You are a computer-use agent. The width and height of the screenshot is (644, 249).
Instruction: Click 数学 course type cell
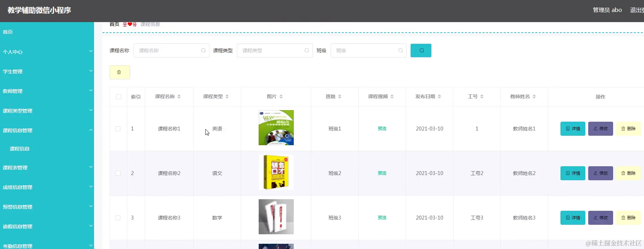[x=217, y=218]
